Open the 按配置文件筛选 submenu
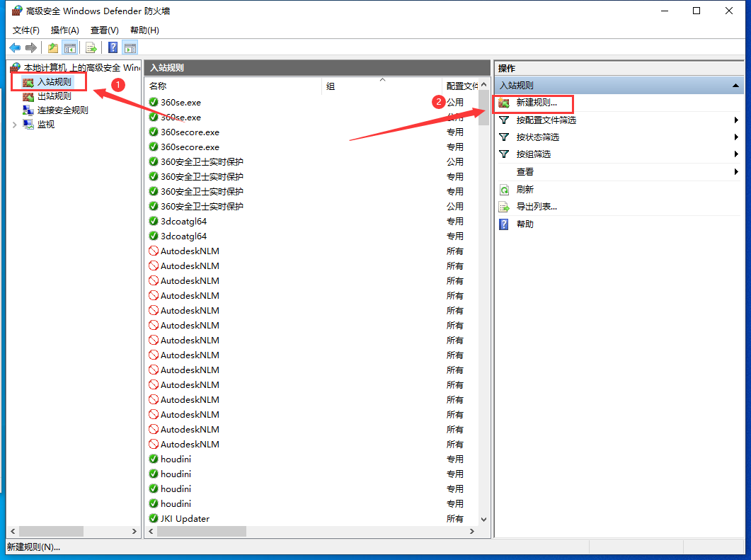 coord(619,120)
